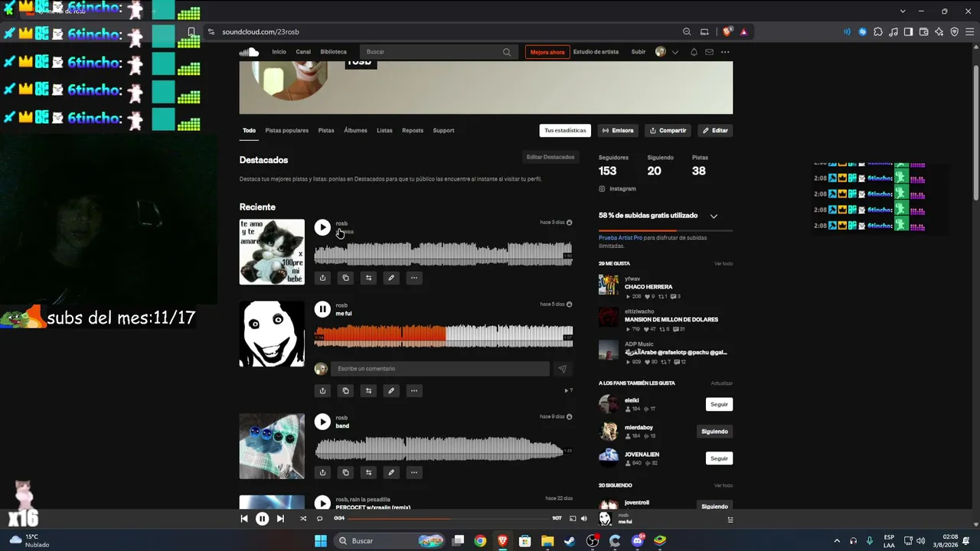The image size is (980, 551).
Task: Click the "Editar" profile button
Action: [715, 131]
